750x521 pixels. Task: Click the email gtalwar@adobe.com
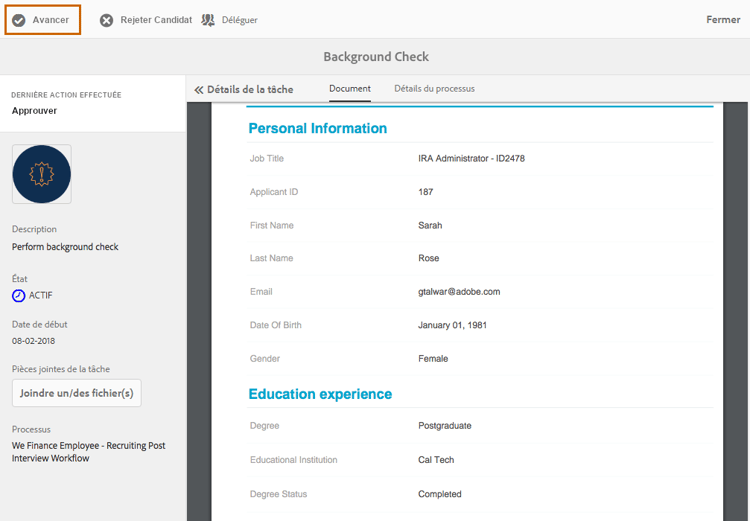click(x=459, y=292)
